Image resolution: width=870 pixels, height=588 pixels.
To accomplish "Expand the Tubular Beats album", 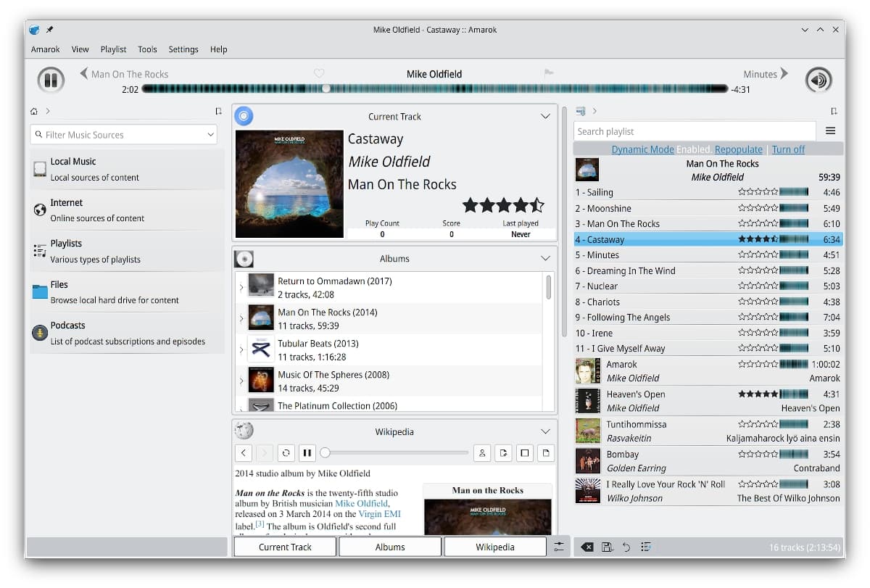I will [x=241, y=349].
